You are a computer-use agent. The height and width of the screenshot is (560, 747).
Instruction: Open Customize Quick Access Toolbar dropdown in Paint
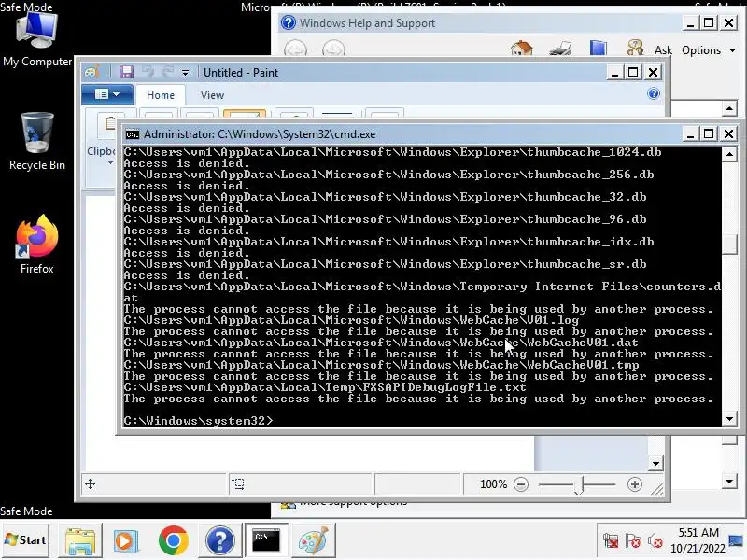185,73
